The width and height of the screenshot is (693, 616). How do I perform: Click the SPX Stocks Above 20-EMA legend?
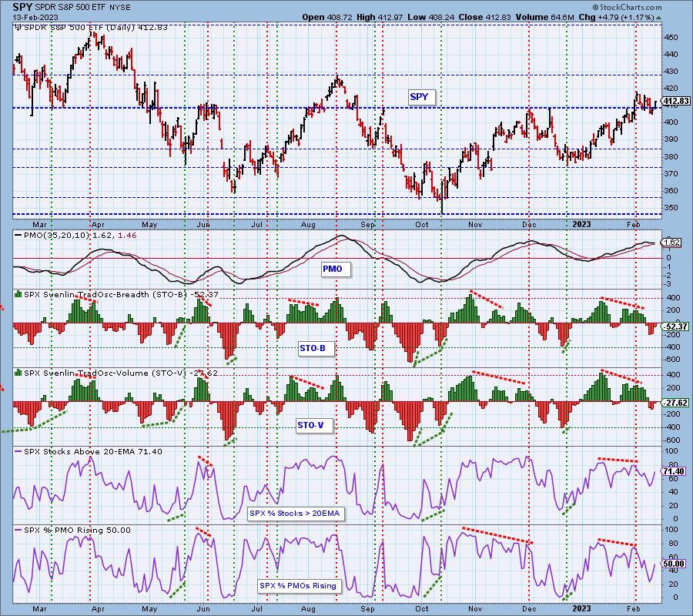pyautogui.click(x=93, y=452)
